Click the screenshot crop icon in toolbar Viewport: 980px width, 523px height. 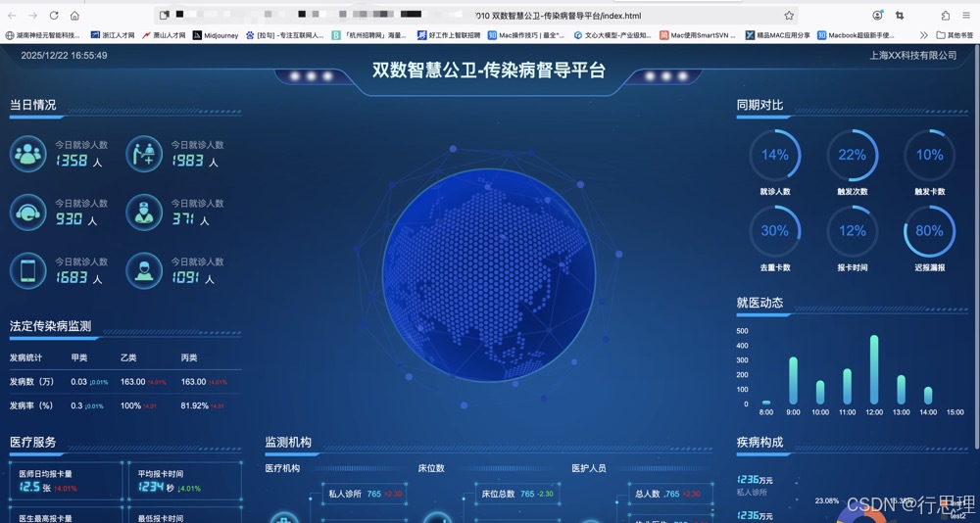tap(900, 16)
